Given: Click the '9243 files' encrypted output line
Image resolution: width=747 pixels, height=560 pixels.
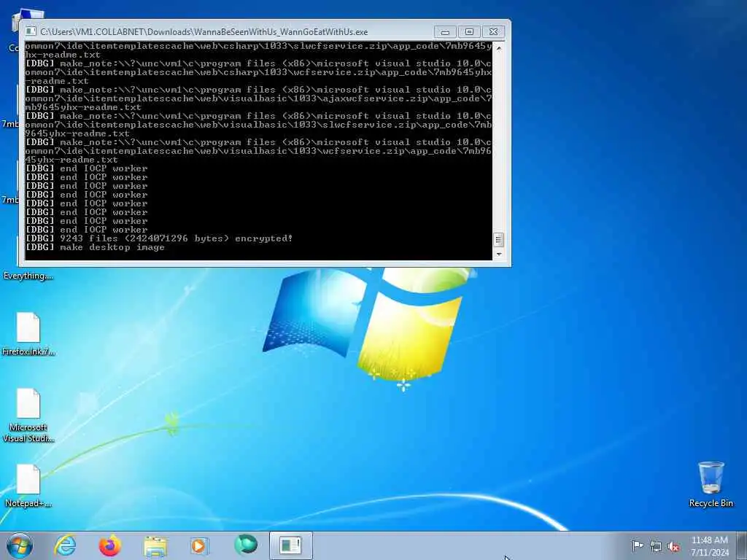Looking at the screenshot, I should (x=159, y=238).
